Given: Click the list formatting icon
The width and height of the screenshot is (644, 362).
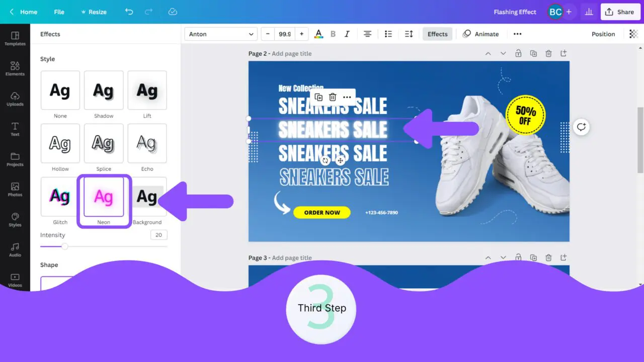Looking at the screenshot, I should 388,34.
